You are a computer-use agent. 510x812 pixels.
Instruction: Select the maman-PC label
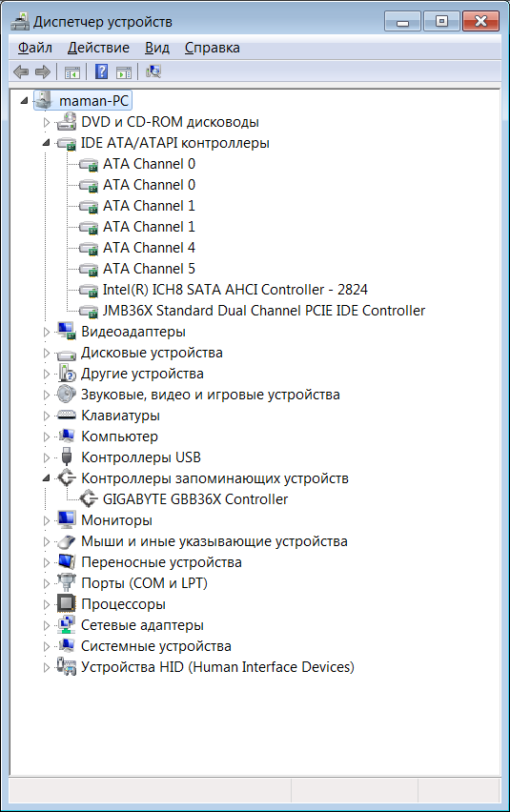[93, 100]
